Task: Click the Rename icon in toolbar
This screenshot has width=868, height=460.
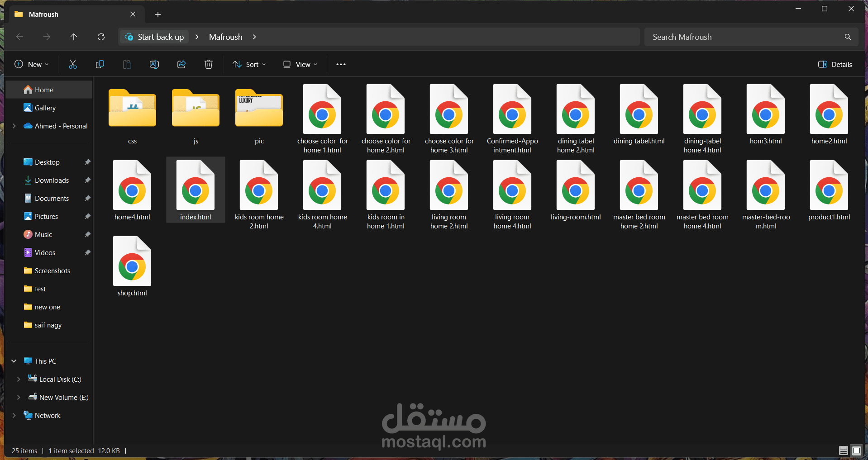Action: pyautogui.click(x=154, y=64)
